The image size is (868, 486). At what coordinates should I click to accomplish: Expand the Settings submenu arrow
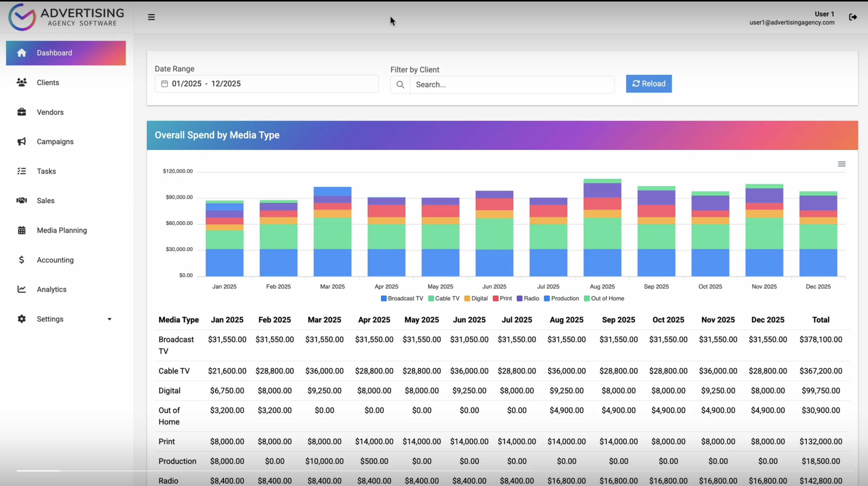click(x=110, y=319)
